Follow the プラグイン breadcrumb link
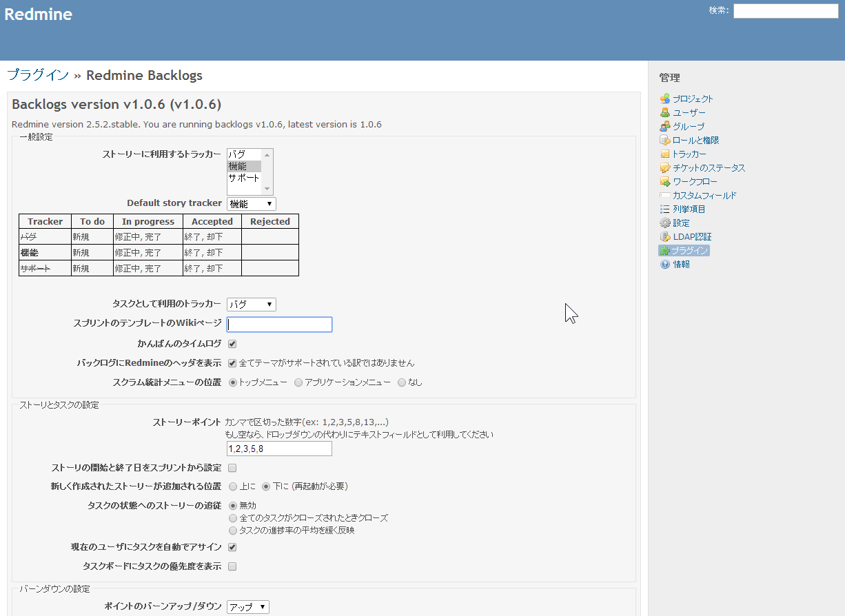Image resolution: width=845 pixels, height=616 pixels. 38,75
